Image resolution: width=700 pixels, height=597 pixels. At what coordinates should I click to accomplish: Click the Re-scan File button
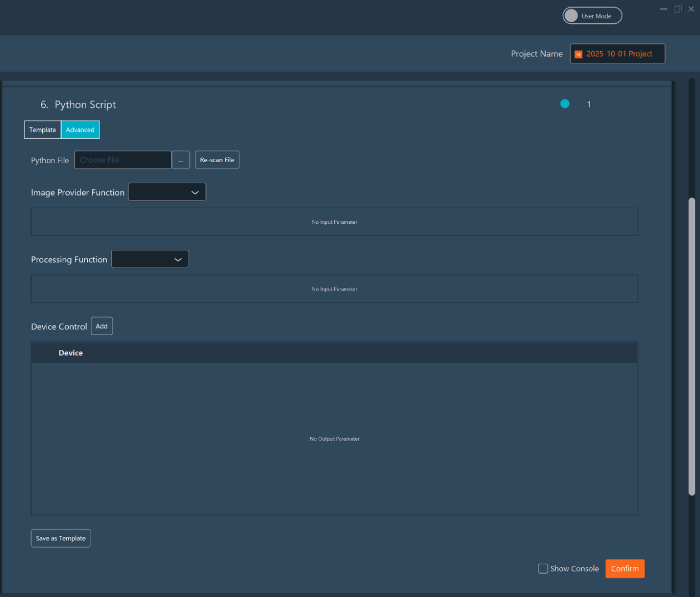click(x=217, y=159)
